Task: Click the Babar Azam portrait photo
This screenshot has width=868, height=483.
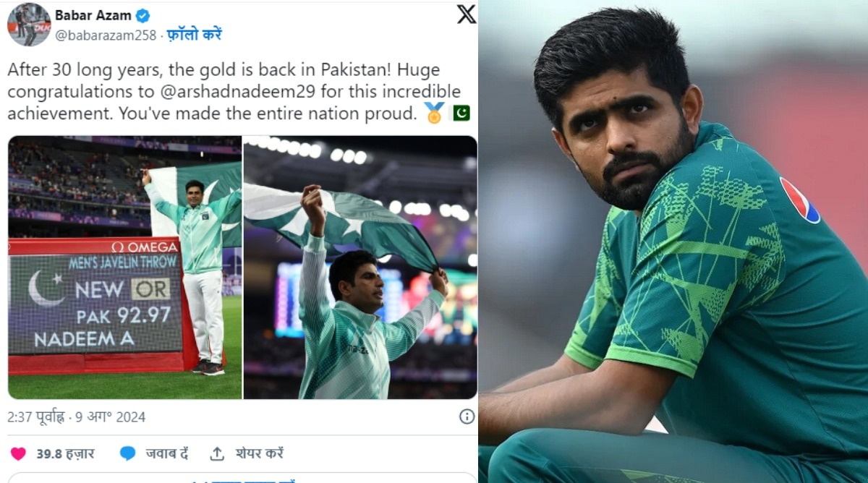Action: [673, 241]
